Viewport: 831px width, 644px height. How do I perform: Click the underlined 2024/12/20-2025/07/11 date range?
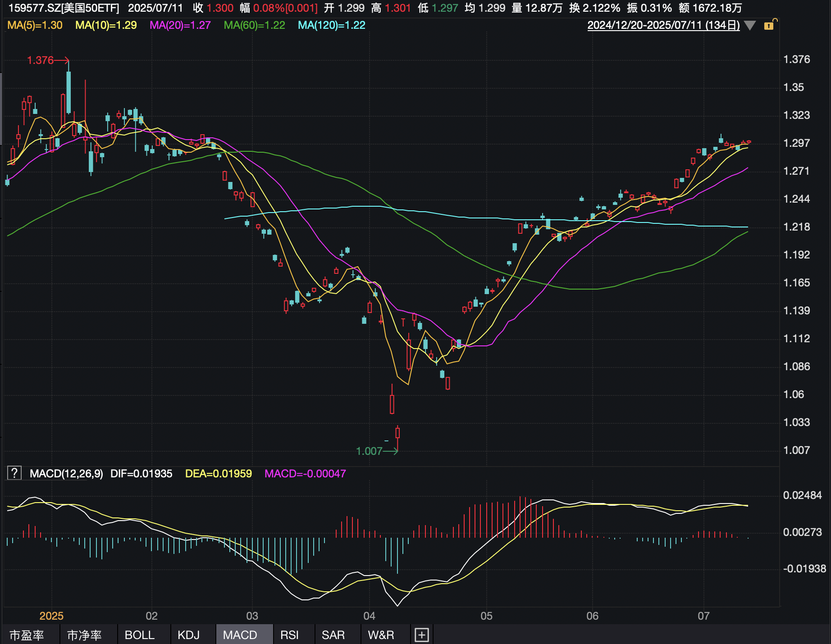pos(663,25)
